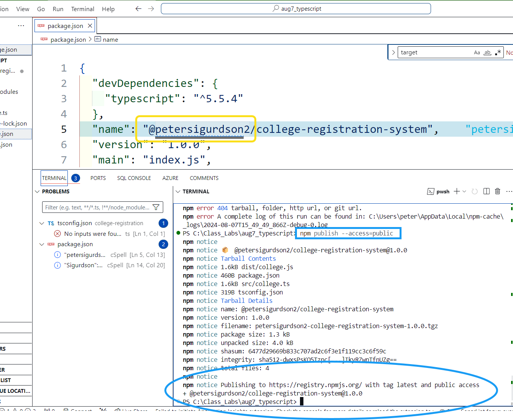Open the problems filter funnel options
Screen dimensions: 513x420
tap(156, 207)
